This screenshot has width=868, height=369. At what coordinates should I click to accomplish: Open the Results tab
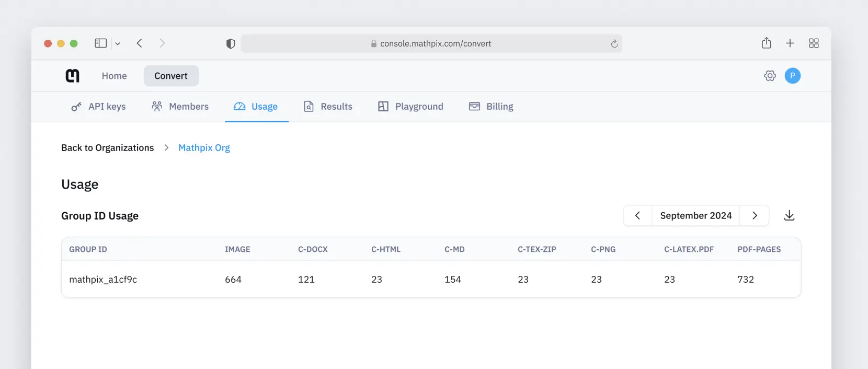pos(328,107)
